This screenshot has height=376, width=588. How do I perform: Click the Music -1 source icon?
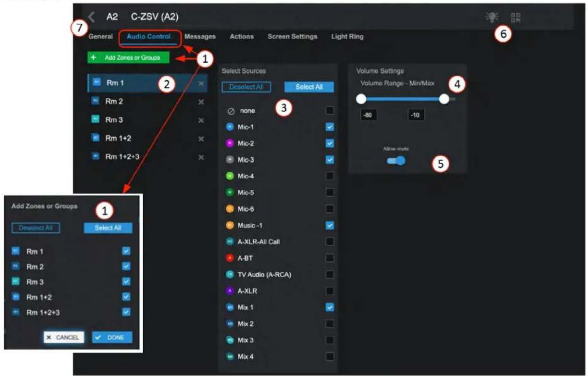pyautogui.click(x=230, y=225)
